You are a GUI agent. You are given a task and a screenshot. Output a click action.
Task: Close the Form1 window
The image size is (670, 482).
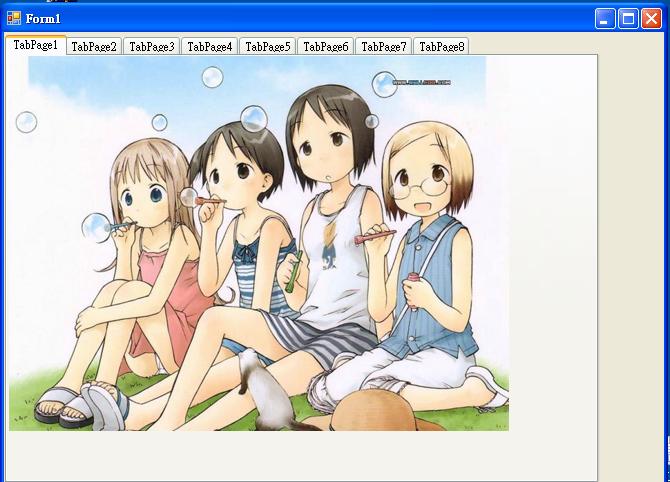(x=651, y=18)
